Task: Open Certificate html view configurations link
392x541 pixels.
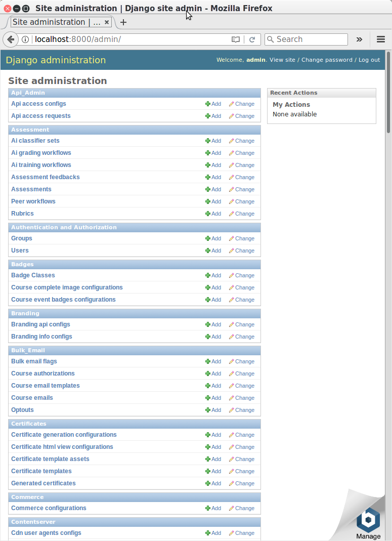Action: coord(62,446)
